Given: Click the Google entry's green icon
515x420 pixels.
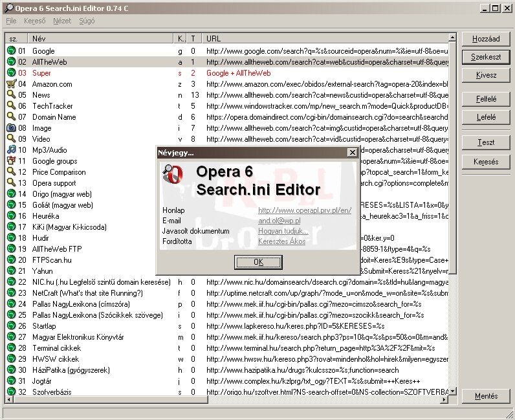Looking at the screenshot, I should pos(11,51).
